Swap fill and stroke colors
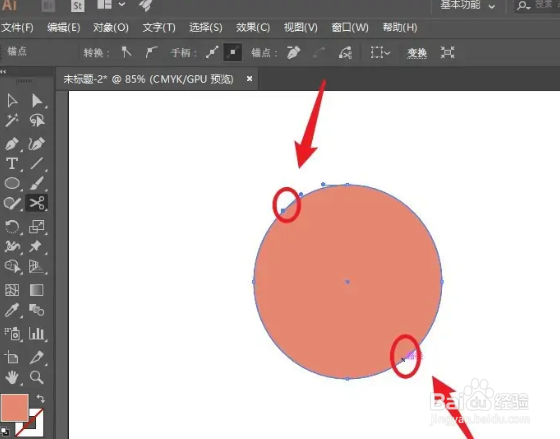 point(40,398)
